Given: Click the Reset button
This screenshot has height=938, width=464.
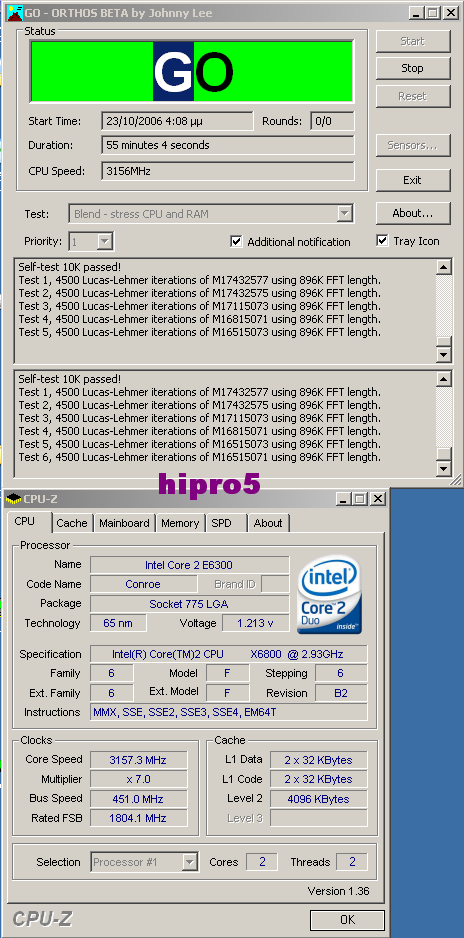Looking at the screenshot, I should 413,96.
